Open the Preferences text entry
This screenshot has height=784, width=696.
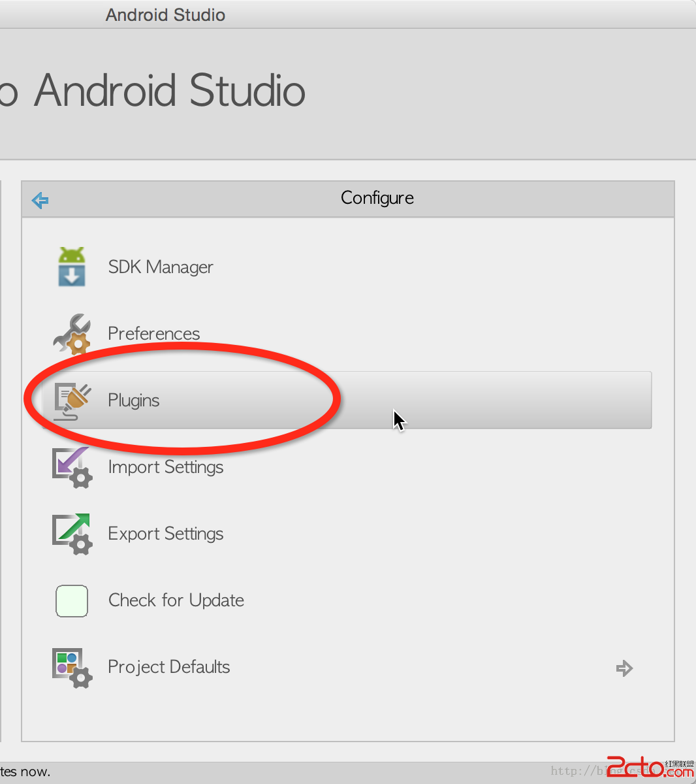[154, 334]
